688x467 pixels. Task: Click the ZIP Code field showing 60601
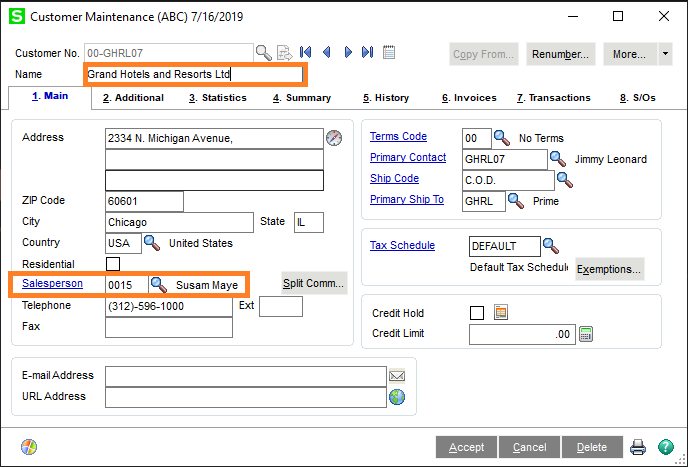(x=144, y=201)
